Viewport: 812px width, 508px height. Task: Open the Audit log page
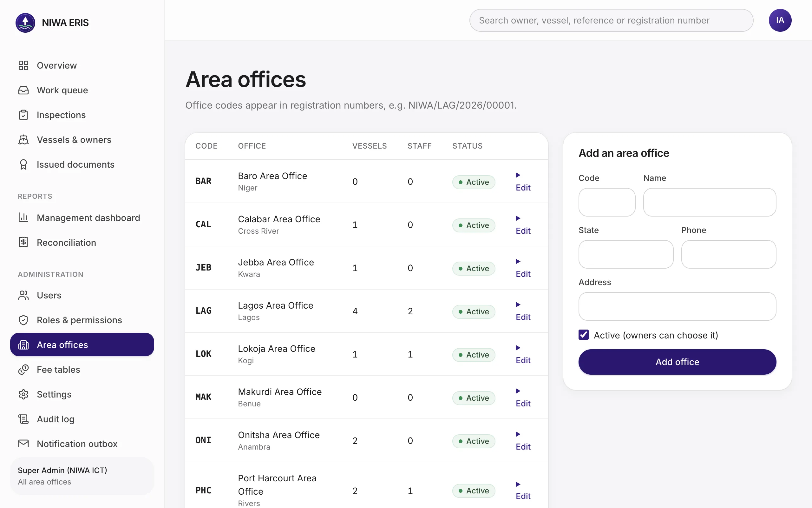pyautogui.click(x=82, y=419)
